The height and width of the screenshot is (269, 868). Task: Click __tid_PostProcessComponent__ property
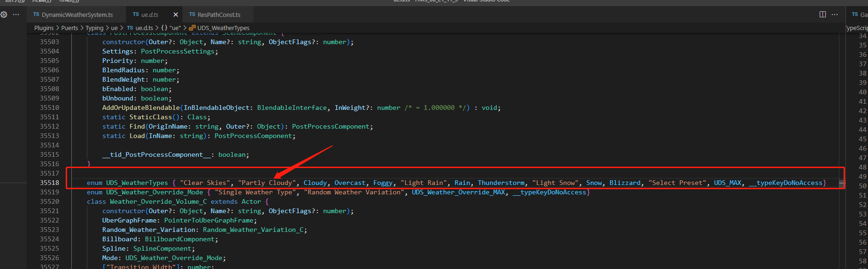click(156, 154)
